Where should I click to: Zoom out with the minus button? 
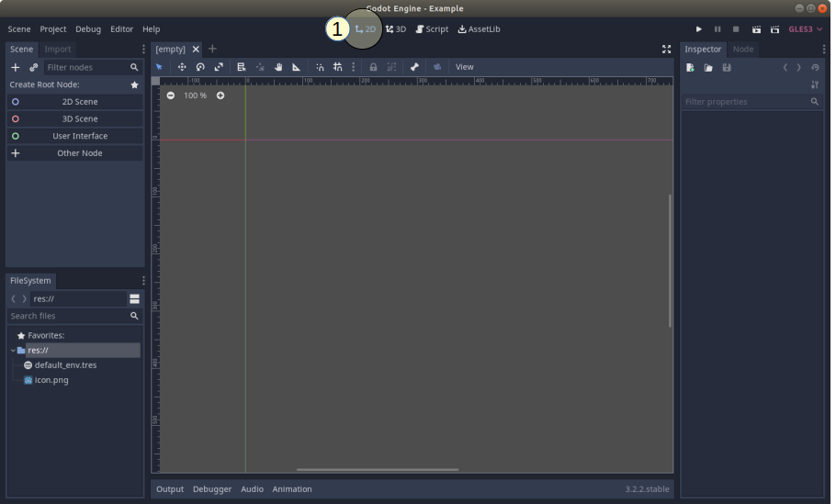171,95
